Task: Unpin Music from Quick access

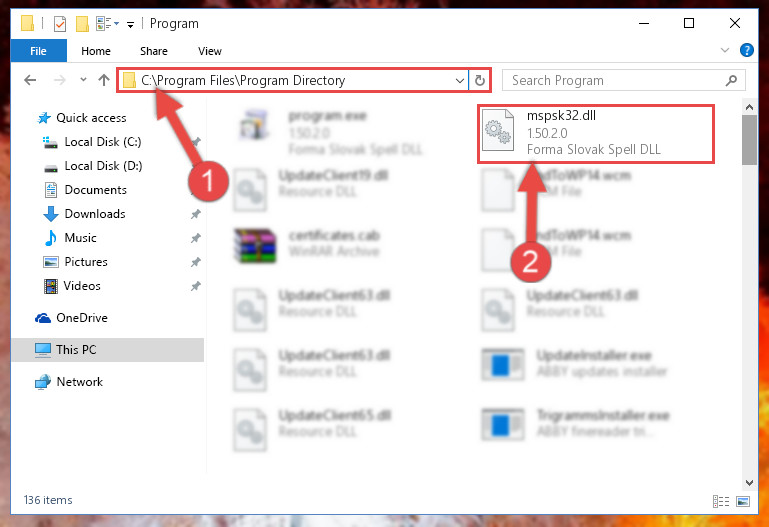Action: (196, 238)
